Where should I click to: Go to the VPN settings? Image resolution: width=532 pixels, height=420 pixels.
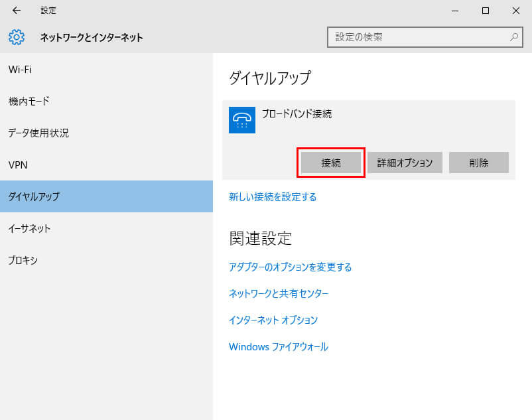(18, 165)
